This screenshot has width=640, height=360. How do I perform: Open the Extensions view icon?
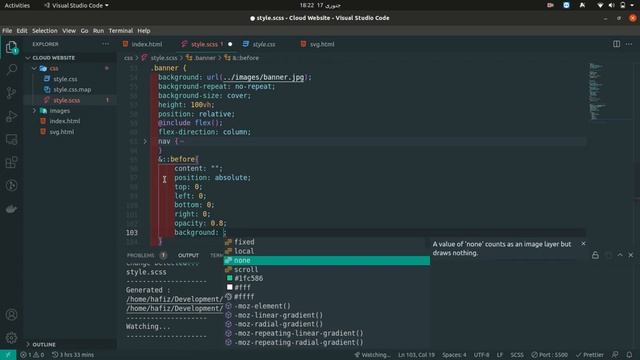point(11,162)
